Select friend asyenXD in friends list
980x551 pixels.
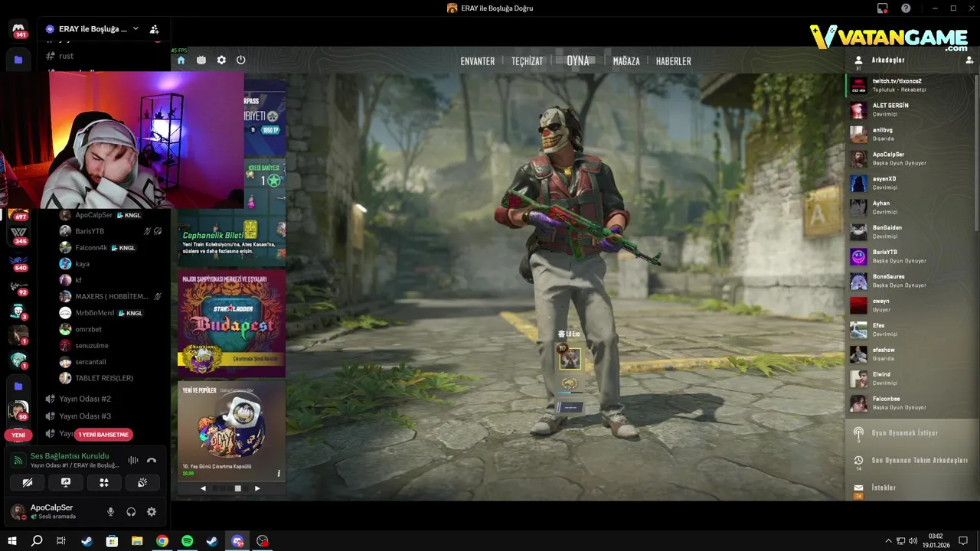(x=911, y=183)
